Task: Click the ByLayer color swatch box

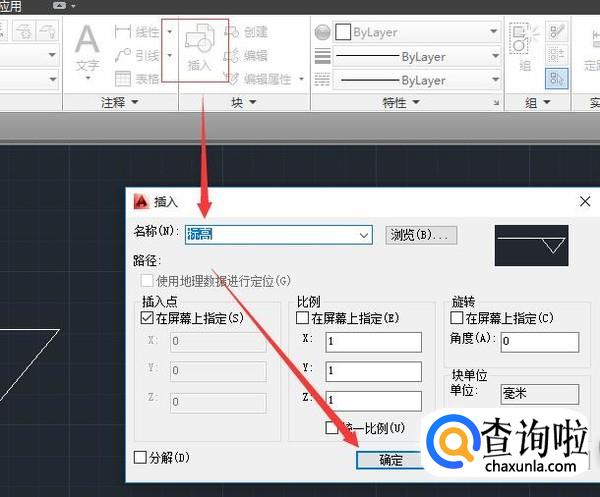Action: pos(343,32)
